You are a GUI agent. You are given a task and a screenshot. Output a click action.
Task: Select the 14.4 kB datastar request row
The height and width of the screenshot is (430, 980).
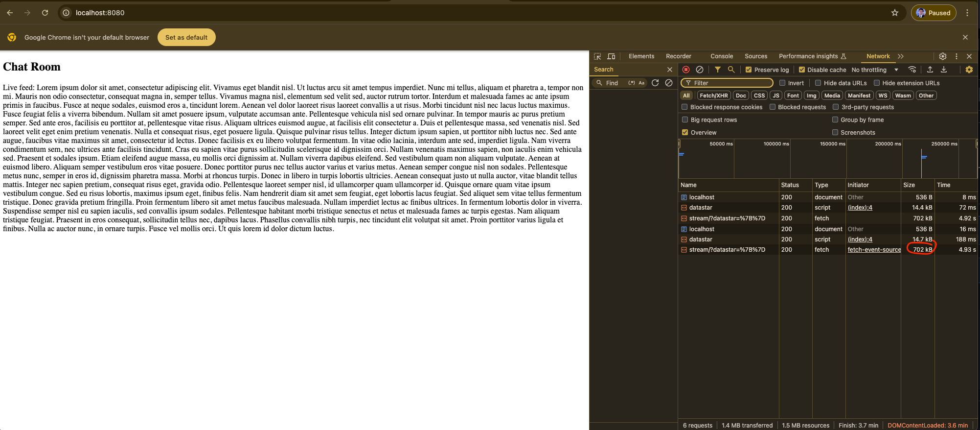828,208
